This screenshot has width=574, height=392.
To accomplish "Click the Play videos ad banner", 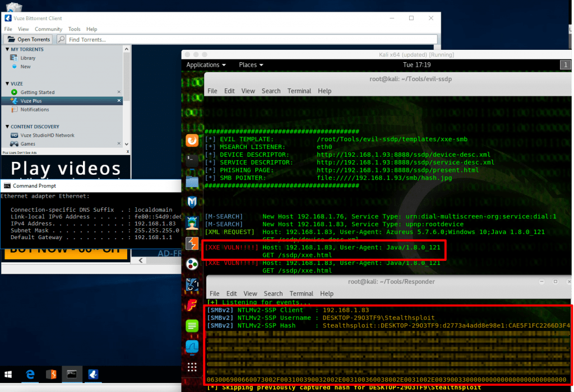I will (66, 167).
